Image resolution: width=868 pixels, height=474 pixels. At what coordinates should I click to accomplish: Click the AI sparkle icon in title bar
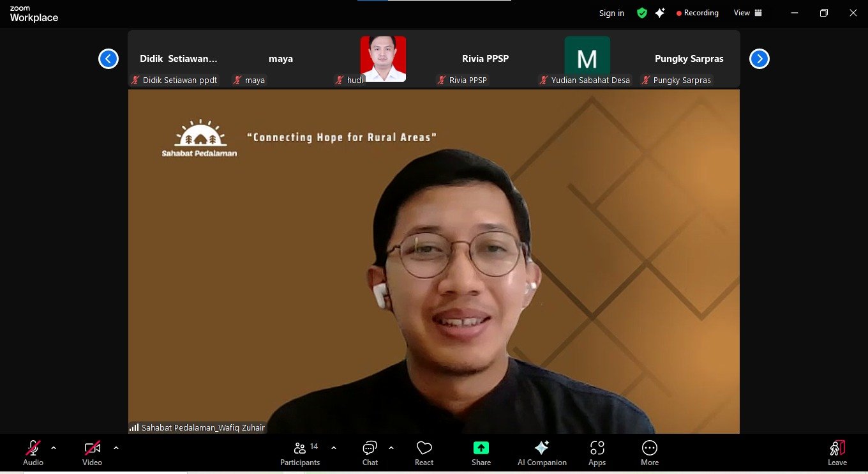(660, 13)
